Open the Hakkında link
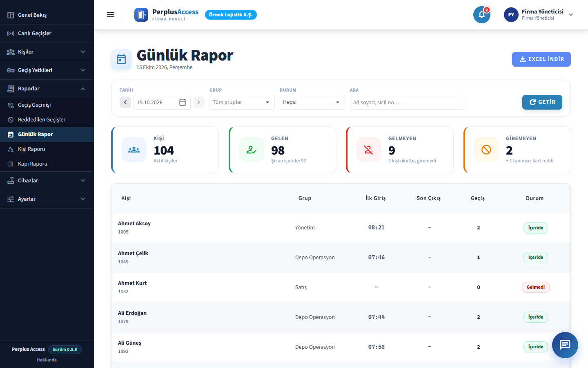This screenshot has height=368, width=588. [47, 360]
